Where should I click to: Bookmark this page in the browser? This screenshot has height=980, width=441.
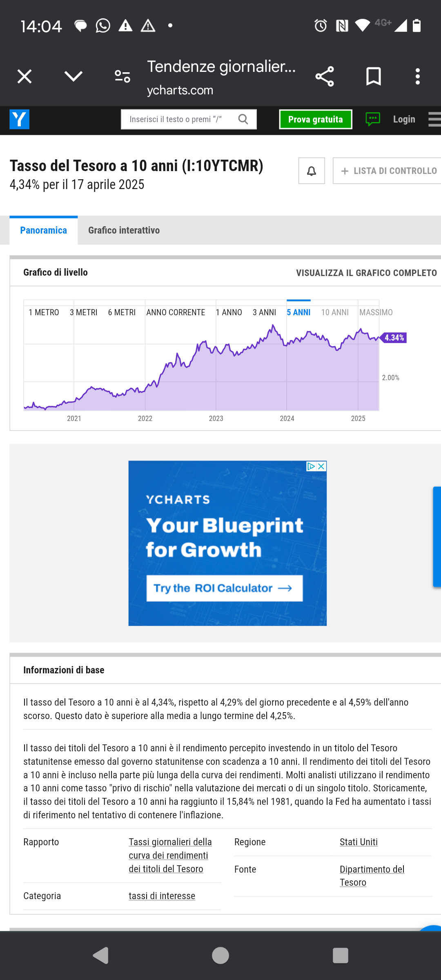[374, 76]
